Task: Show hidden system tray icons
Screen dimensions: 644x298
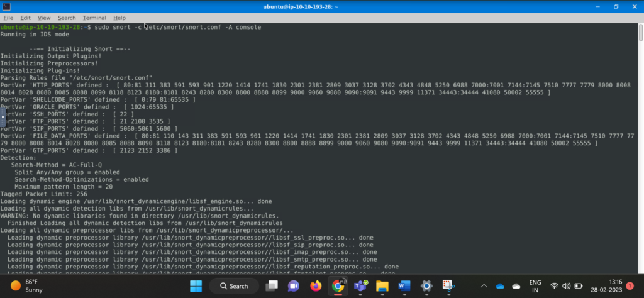Action: tap(483, 286)
